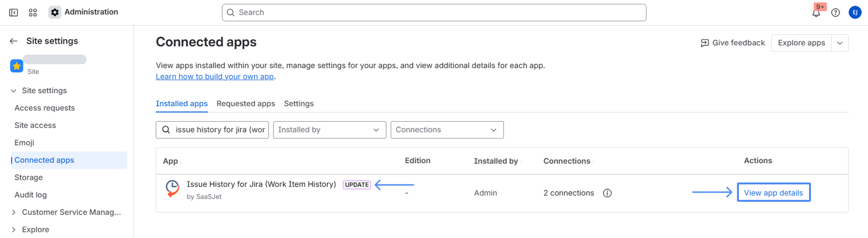Screen dimensions: 868x238
Task: Click the Administration gear icon
Action: [55, 13]
